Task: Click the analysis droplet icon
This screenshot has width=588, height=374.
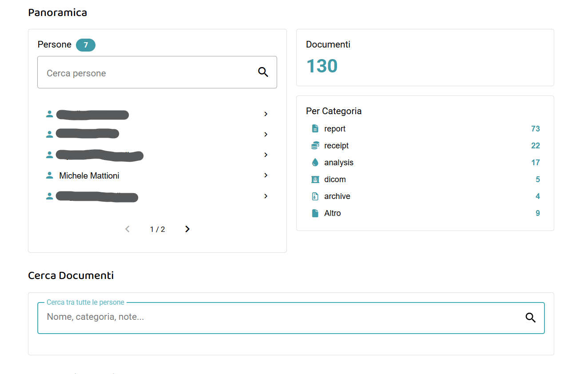Action: coord(315,163)
